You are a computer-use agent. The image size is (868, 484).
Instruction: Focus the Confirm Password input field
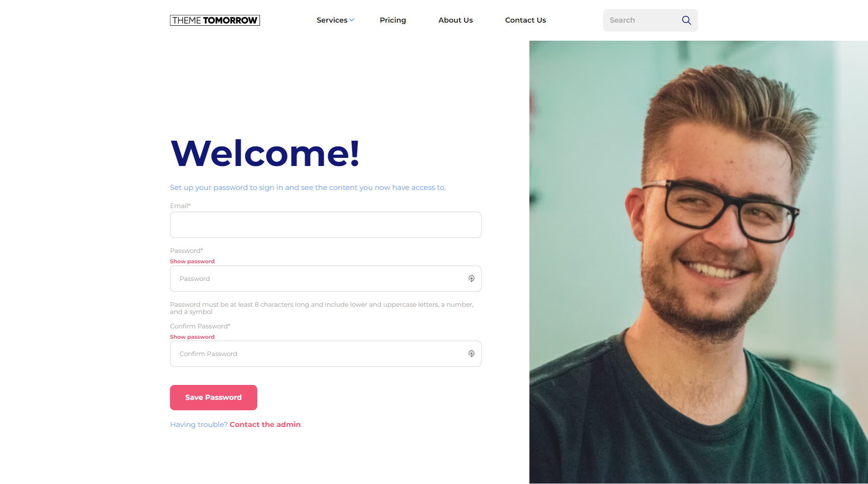[325, 354]
